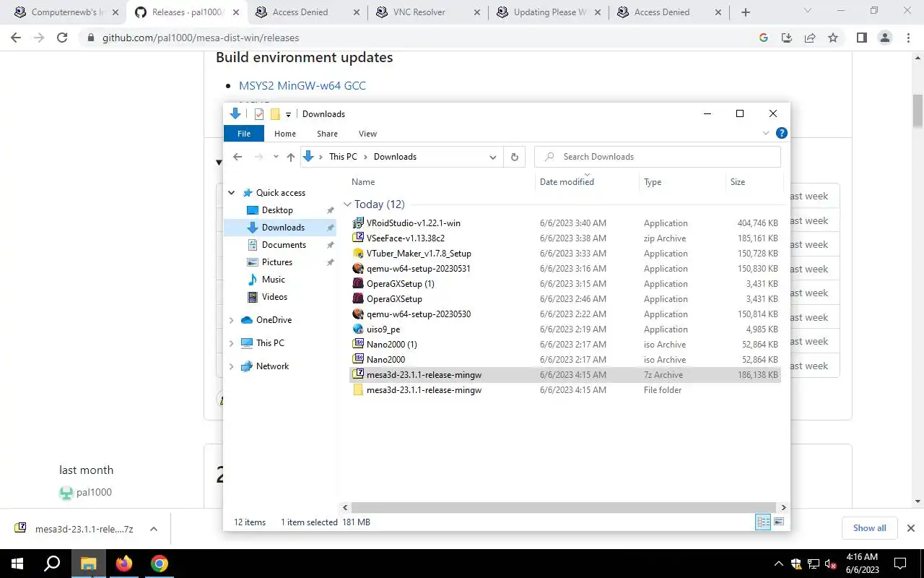Select the VSeeFace-v1.13.38c2 zip archive
Viewport: 924px width, 578px height.
point(405,238)
